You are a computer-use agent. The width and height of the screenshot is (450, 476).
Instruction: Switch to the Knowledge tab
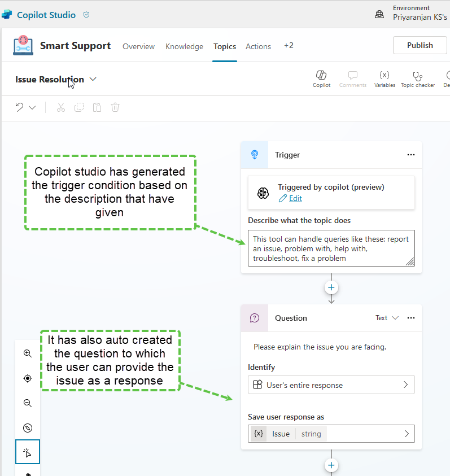pyautogui.click(x=184, y=46)
